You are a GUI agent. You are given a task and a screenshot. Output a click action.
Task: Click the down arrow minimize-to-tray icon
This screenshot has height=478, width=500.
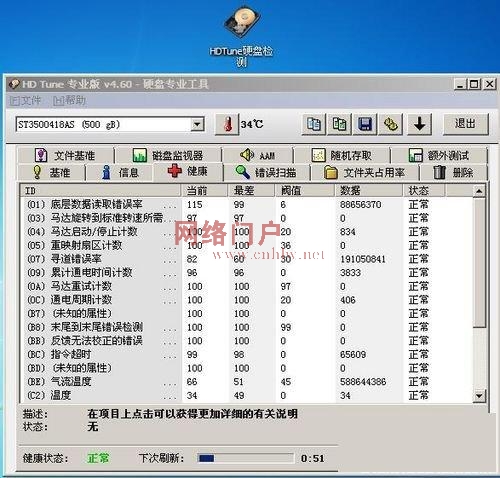(419, 124)
